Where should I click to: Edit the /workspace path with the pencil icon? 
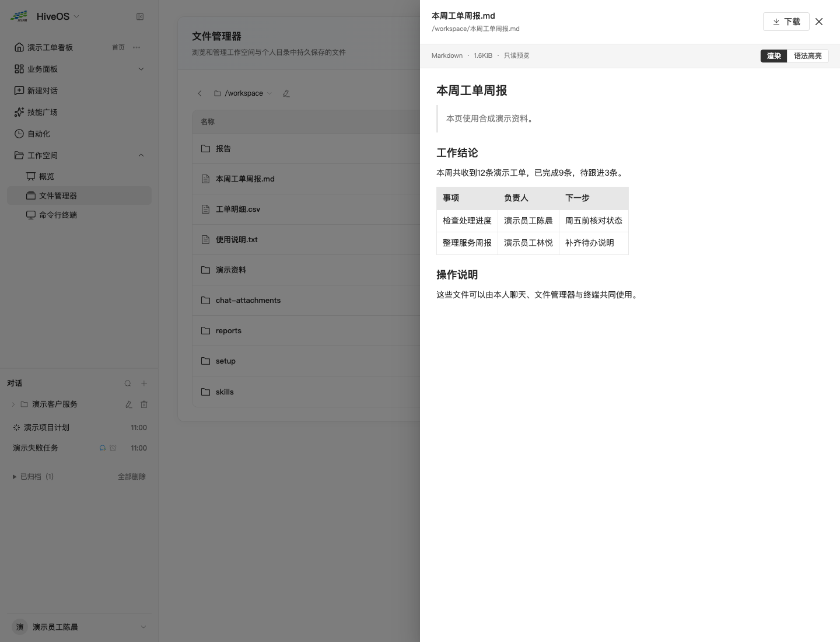coord(286,93)
